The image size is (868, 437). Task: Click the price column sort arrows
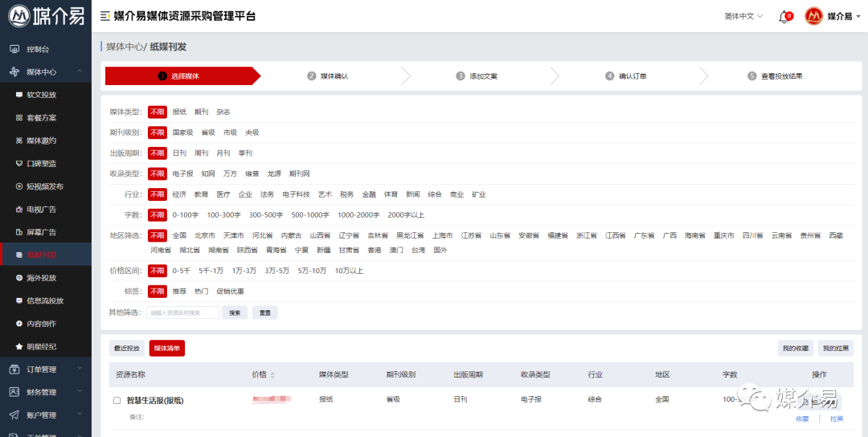[272, 375]
